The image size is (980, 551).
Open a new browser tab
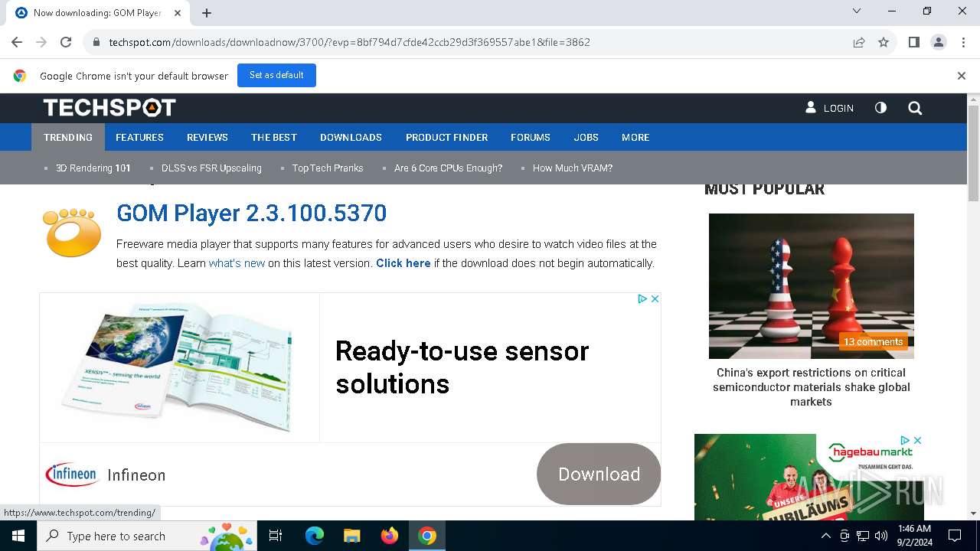point(207,13)
